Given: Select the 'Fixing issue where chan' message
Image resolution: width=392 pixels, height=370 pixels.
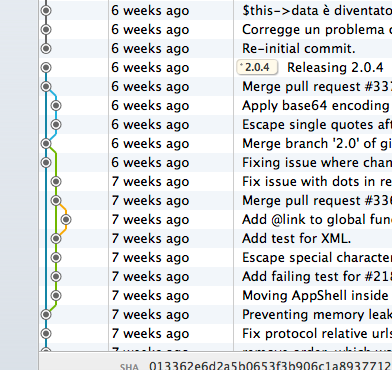Looking at the screenshot, I should (317, 163).
